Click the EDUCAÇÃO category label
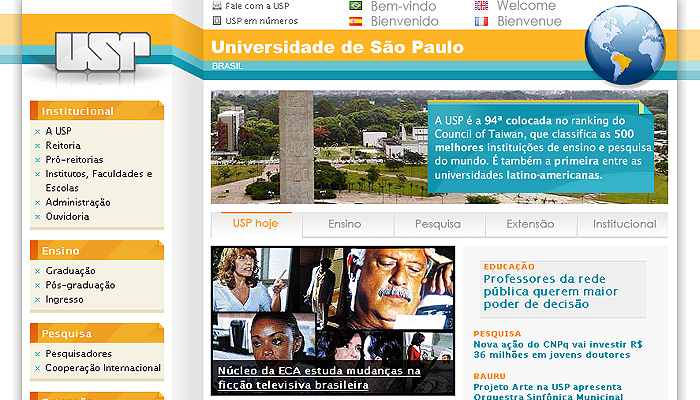The image size is (700, 400). tap(509, 267)
